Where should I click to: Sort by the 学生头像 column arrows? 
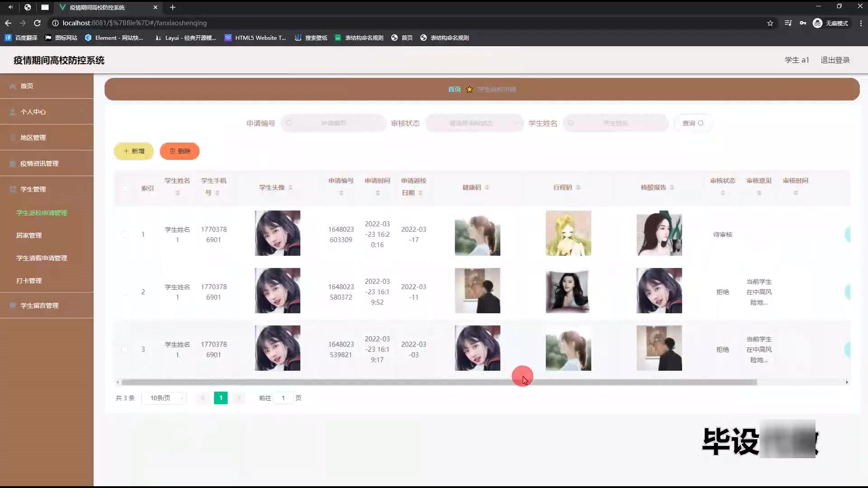coord(290,188)
